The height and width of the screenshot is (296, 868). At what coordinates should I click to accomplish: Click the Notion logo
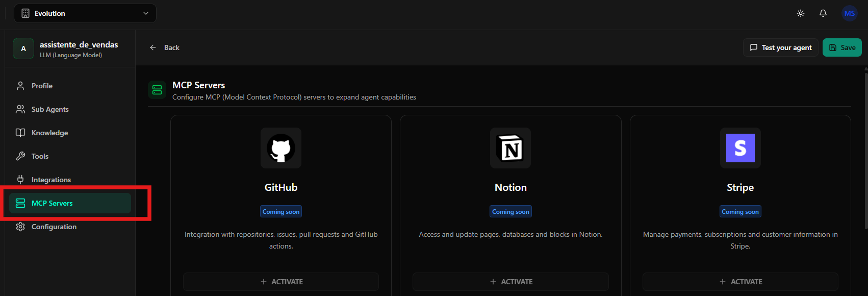click(510, 148)
